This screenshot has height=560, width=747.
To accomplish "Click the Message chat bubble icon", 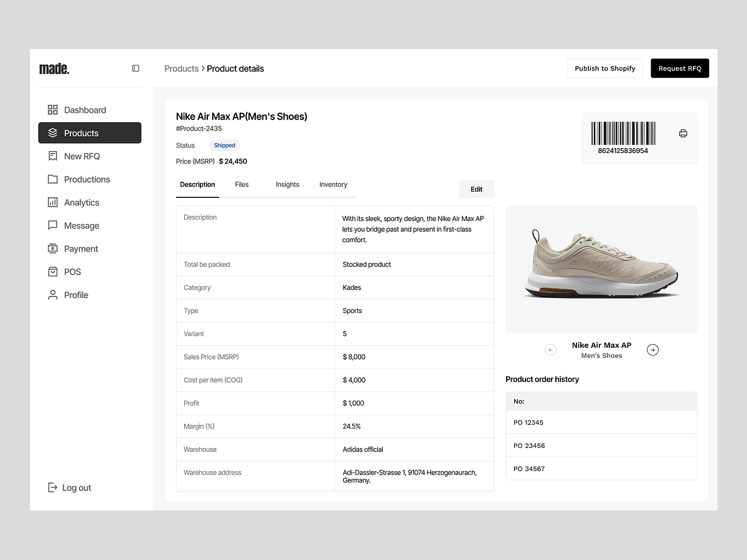I will 53,225.
